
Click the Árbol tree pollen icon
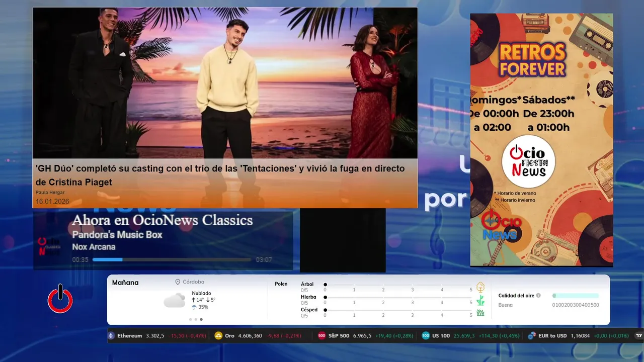(x=480, y=287)
